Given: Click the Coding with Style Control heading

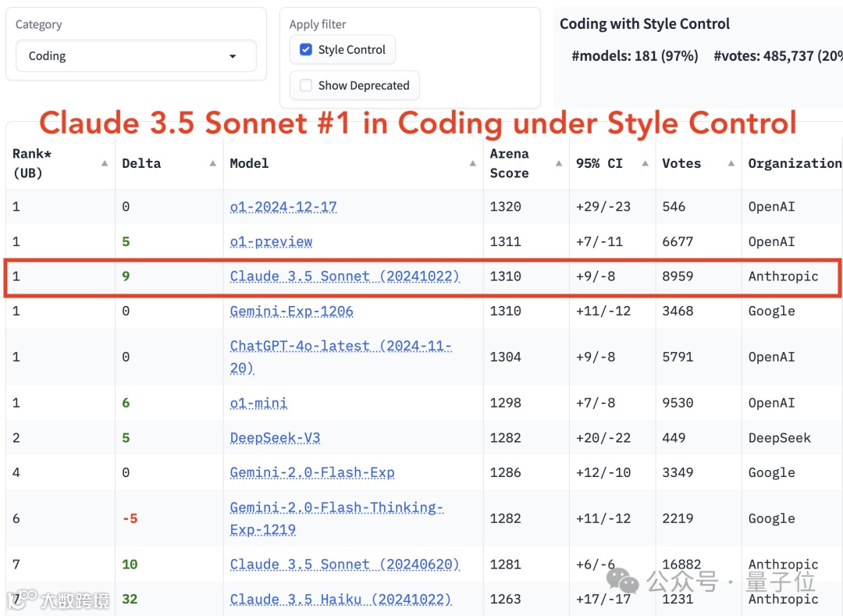Looking at the screenshot, I should (645, 23).
